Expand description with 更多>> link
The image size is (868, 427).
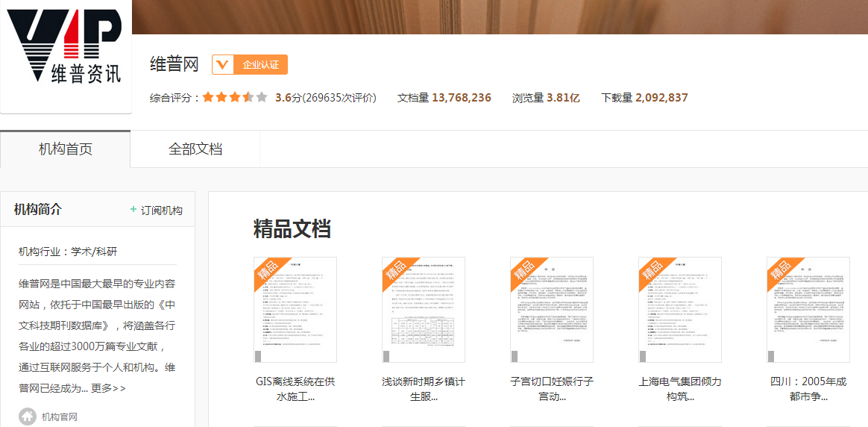click(x=109, y=388)
